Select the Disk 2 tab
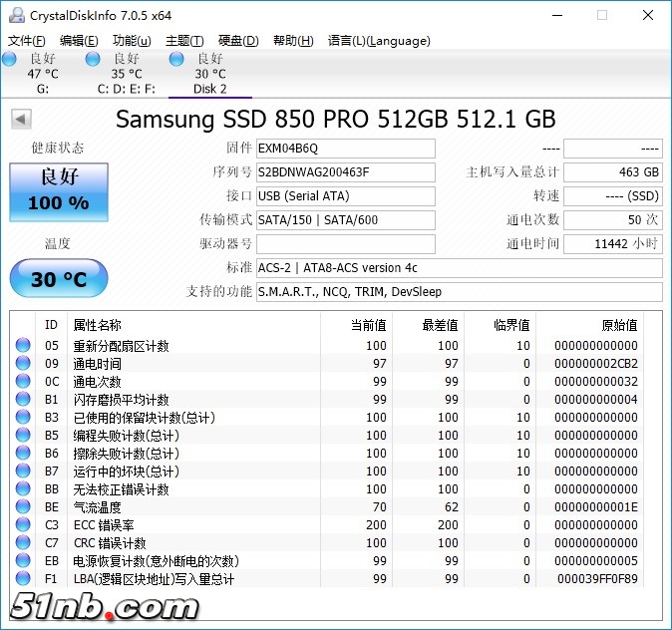Image resolution: width=672 pixels, height=630 pixels. [210, 89]
